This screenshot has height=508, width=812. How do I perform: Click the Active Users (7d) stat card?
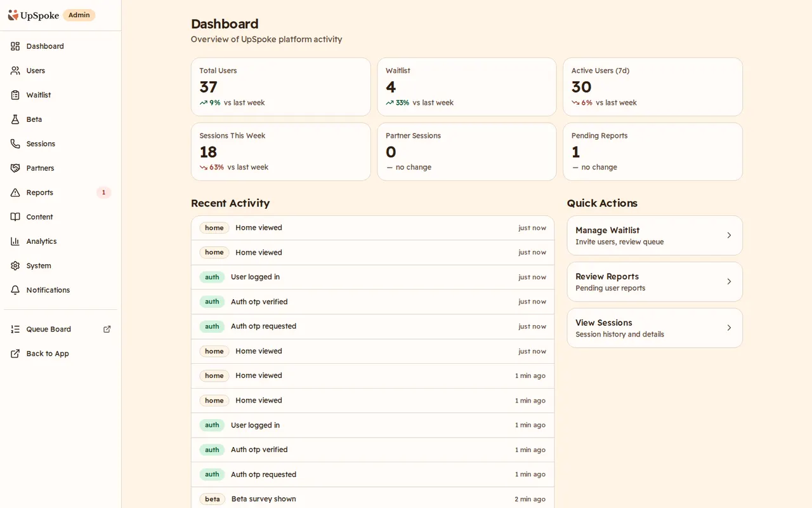point(653,87)
